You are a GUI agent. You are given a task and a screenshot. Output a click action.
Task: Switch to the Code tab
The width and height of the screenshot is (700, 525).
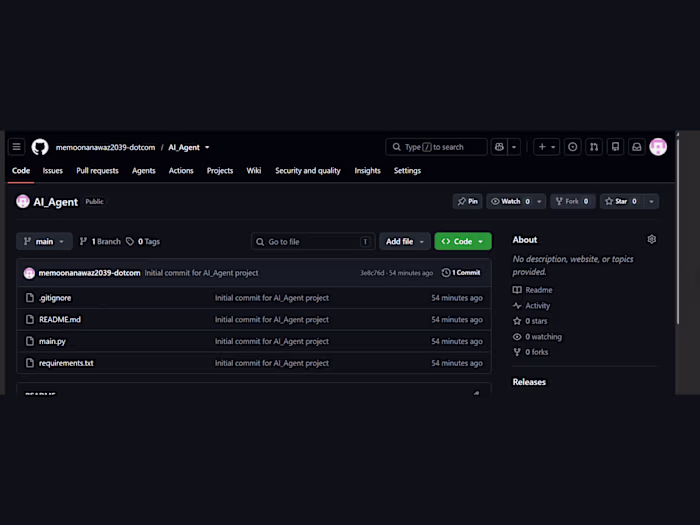(21, 171)
